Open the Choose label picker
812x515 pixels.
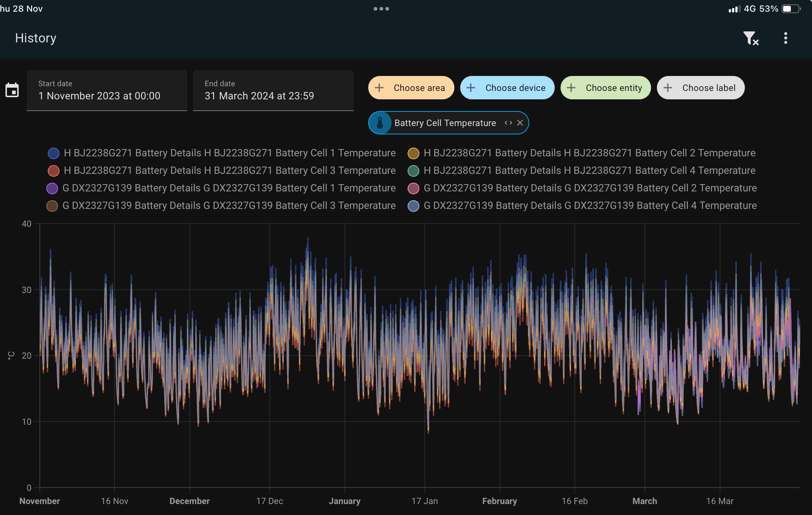[x=700, y=88]
